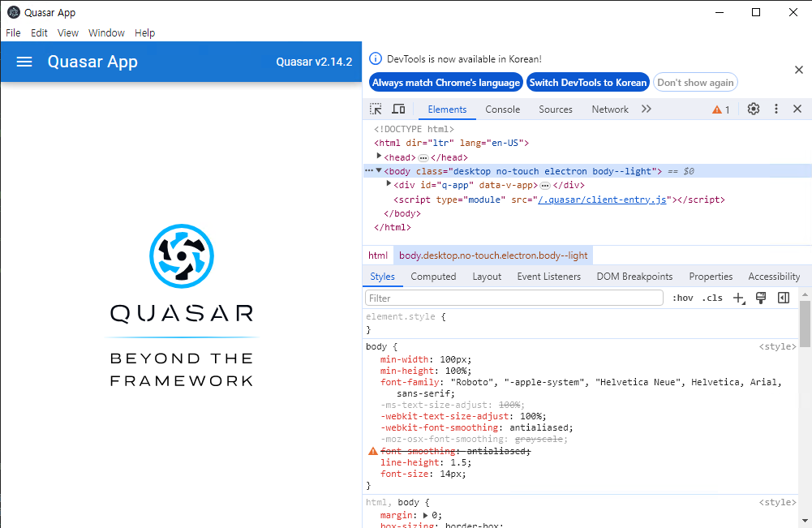812x528 pixels.
Task: Click the rendering emulations paintbrush icon
Action: click(x=761, y=298)
